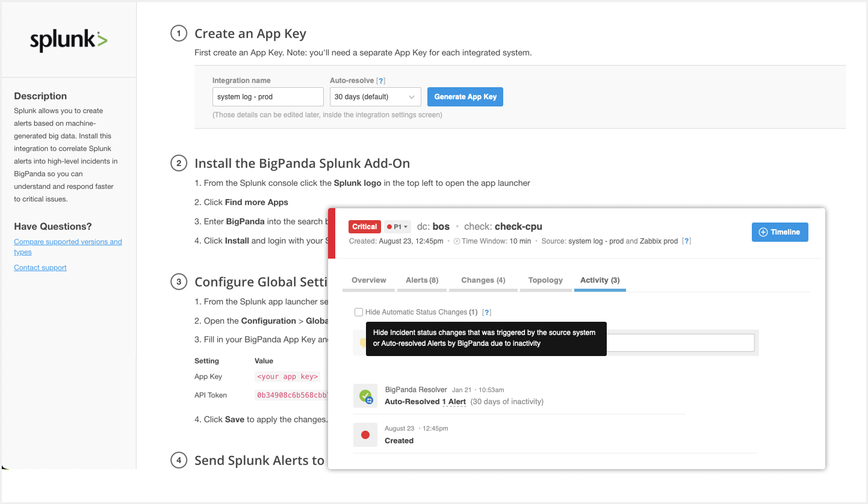Viewport: 868px width, 504px height.
Task: Click the 'App Key' setting row label
Action: pos(208,377)
